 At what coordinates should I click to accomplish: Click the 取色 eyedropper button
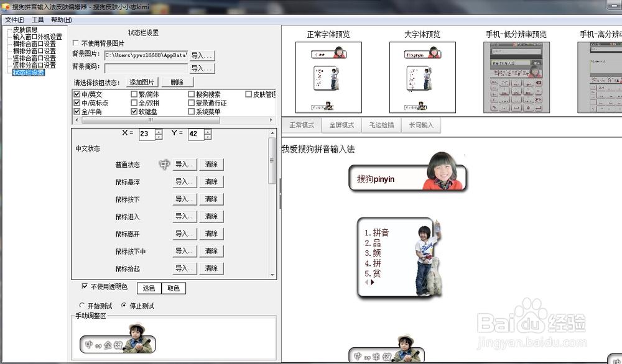click(x=174, y=288)
